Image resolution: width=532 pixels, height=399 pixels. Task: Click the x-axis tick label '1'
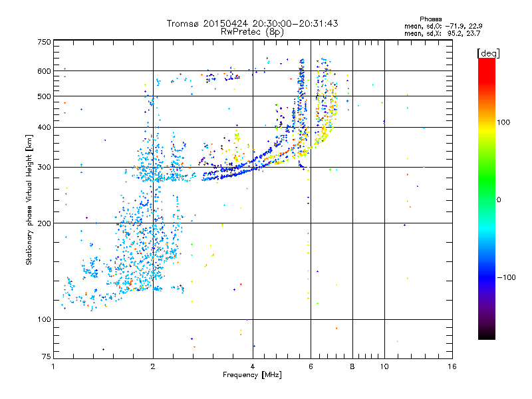pos(53,366)
